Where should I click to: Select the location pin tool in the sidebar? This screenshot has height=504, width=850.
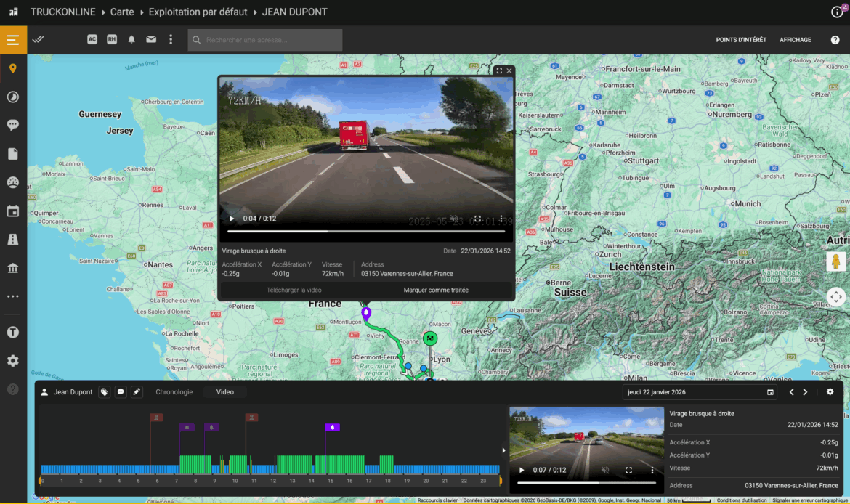point(12,68)
